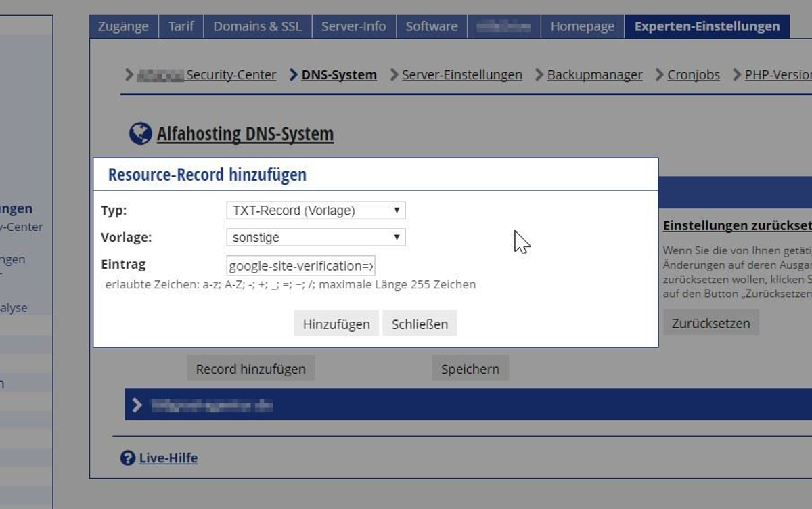Open the Server-Info tab
The width and height of the screenshot is (812, 509).
point(353,27)
